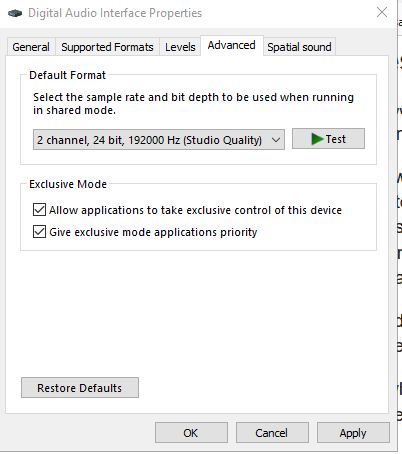The image size is (402, 454).
Task: Open the Supported Formats tab
Action: [x=107, y=47]
